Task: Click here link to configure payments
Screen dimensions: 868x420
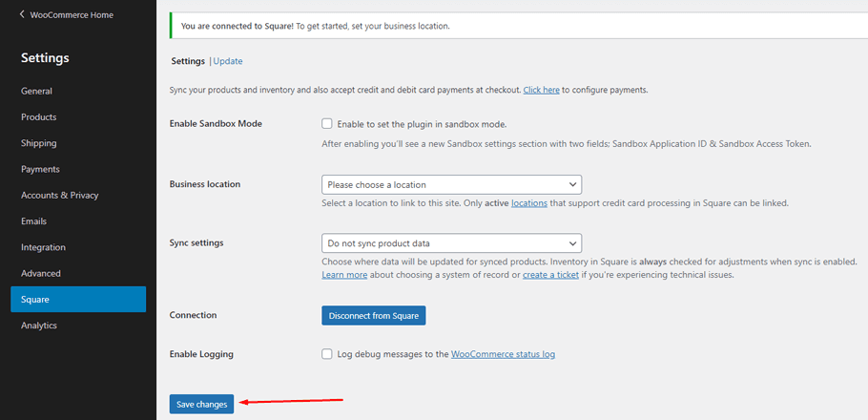Action: 542,89
